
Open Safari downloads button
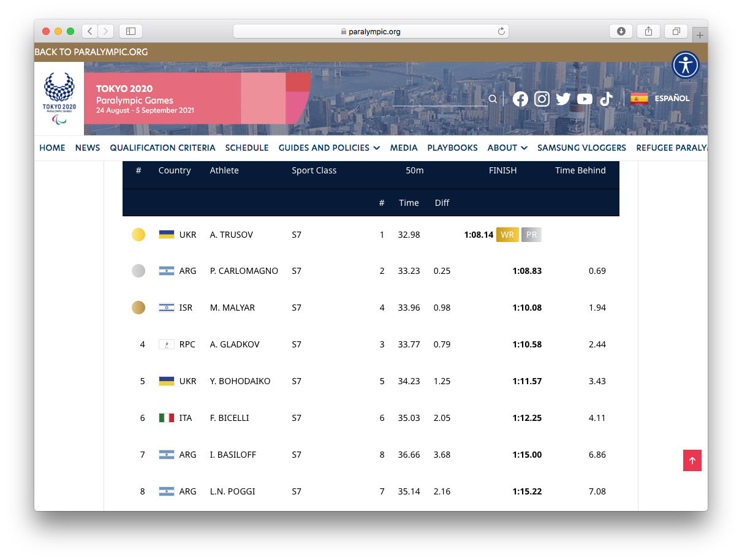click(x=621, y=31)
